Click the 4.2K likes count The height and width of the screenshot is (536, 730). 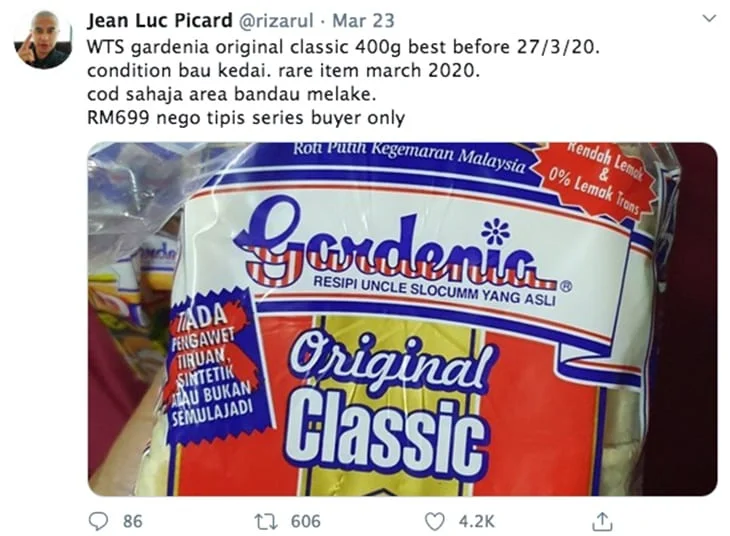[476, 521]
